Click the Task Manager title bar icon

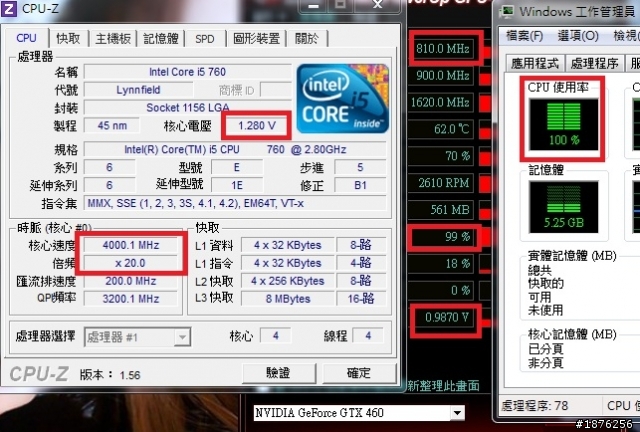click(507, 11)
